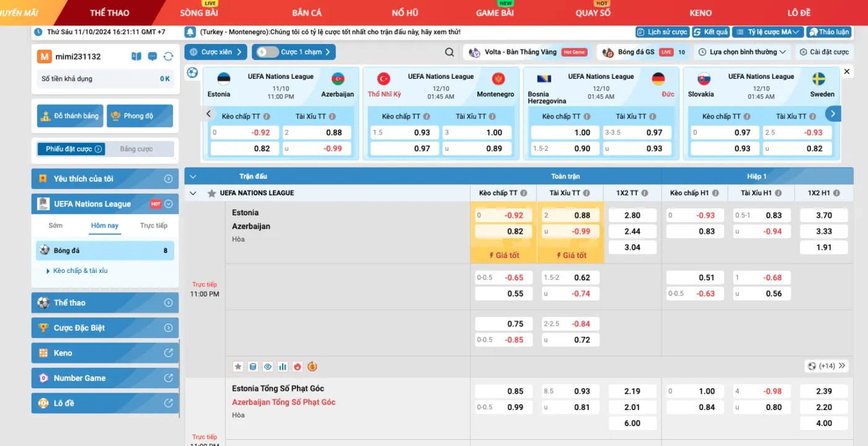
Task: Open Tỷ lệ cược MA odds type dropdown
Action: coord(768,32)
